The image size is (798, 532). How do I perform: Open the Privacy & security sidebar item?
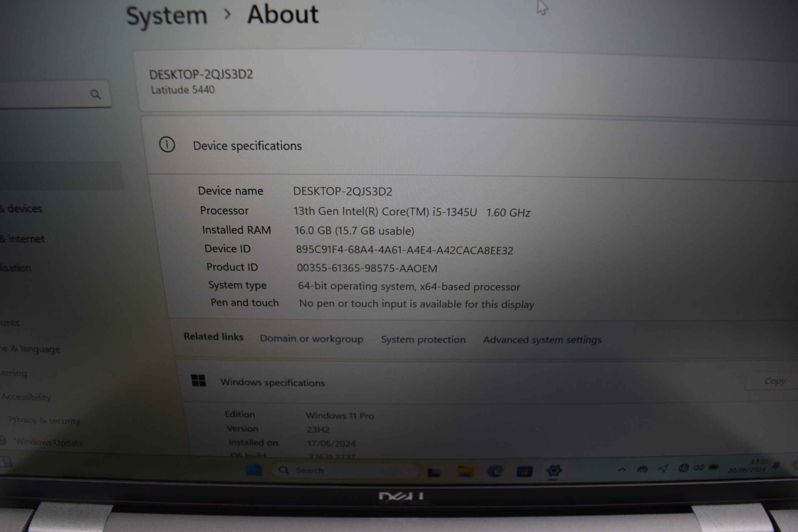point(44,420)
